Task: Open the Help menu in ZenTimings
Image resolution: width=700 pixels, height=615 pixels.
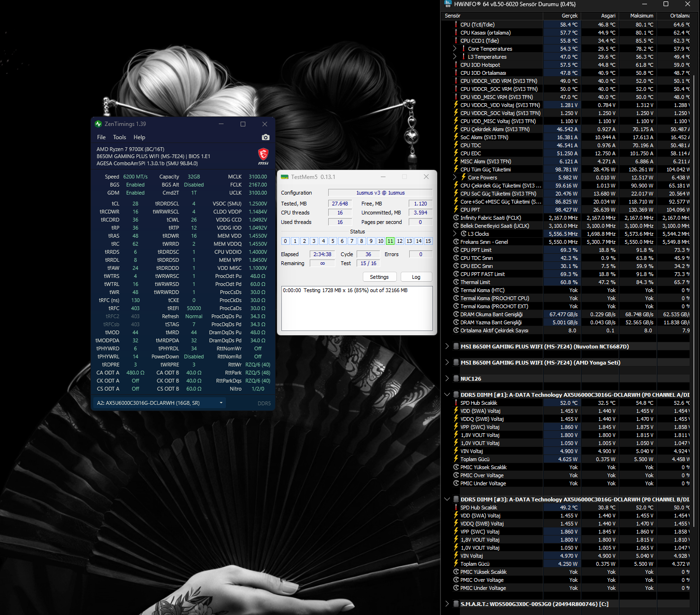Action: pyautogui.click(x=139, y=137)
